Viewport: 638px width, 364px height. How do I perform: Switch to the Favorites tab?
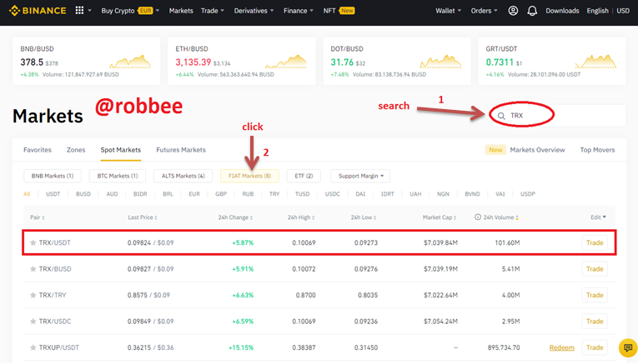tap(38, 150)
